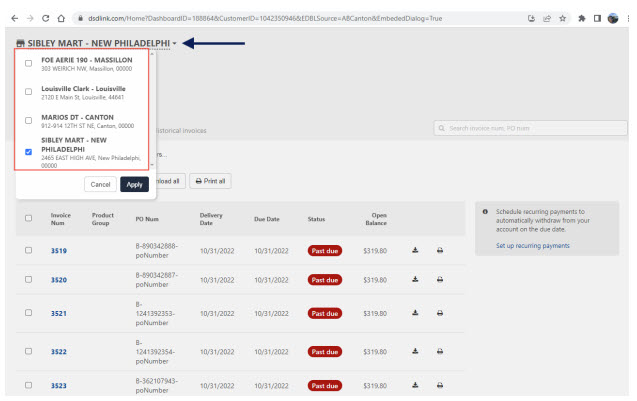Click Apply in the location picker

[x=134, y=184]
